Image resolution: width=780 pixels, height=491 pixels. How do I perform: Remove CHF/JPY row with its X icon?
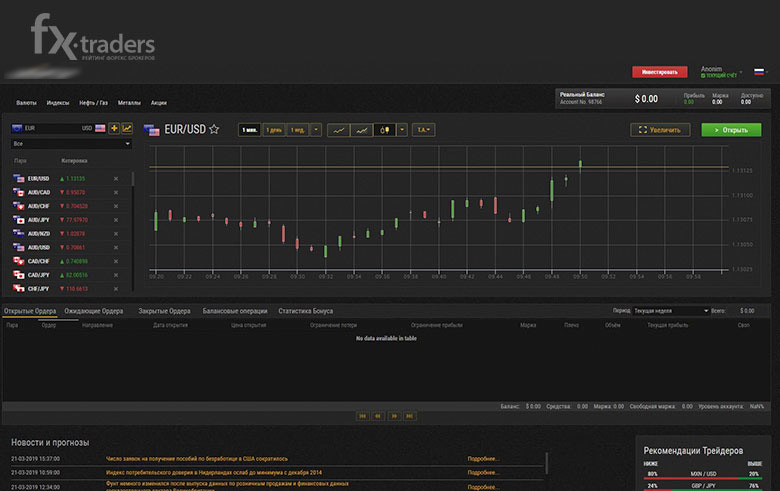(116, 289)
